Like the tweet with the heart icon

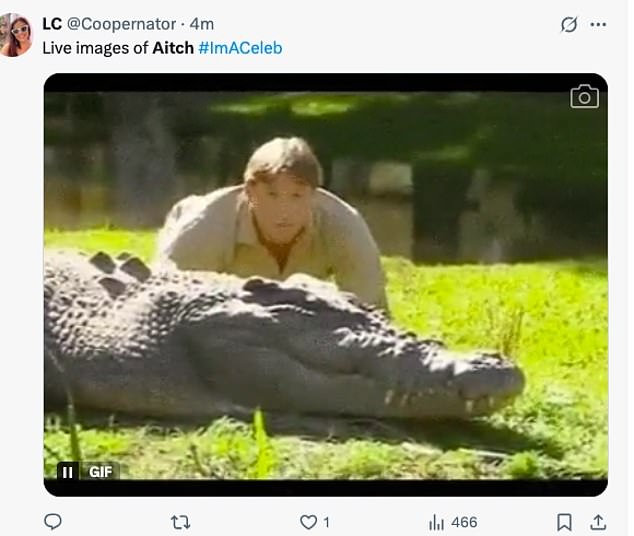pos(309,522)
